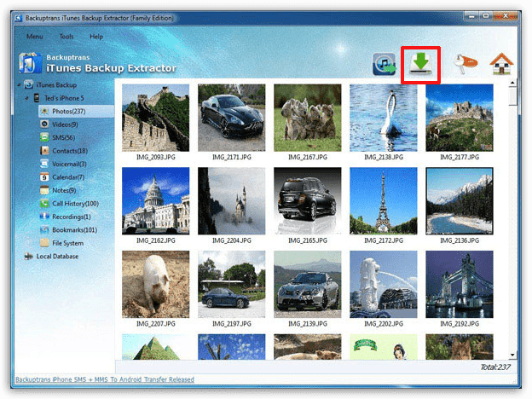Click the phone icon beside Ted's iPhone 5
The width and height of the screenshot is (532, 399).
coord(37,98)
